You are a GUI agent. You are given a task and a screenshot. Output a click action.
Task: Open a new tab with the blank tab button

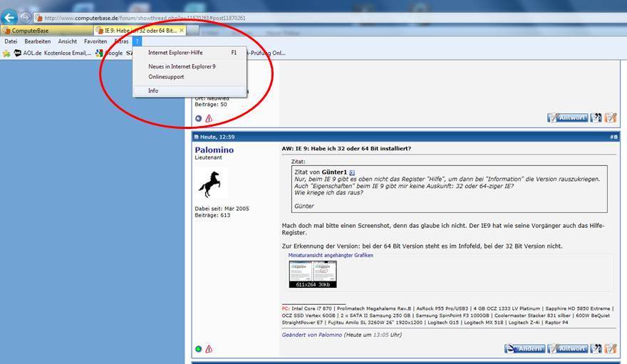(192, 31)
